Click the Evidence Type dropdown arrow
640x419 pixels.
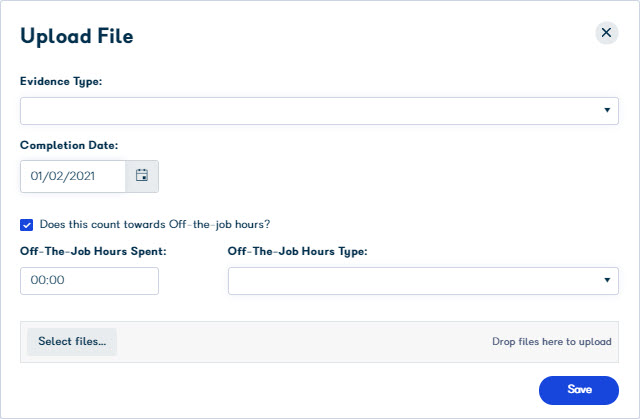pos(607,111)
